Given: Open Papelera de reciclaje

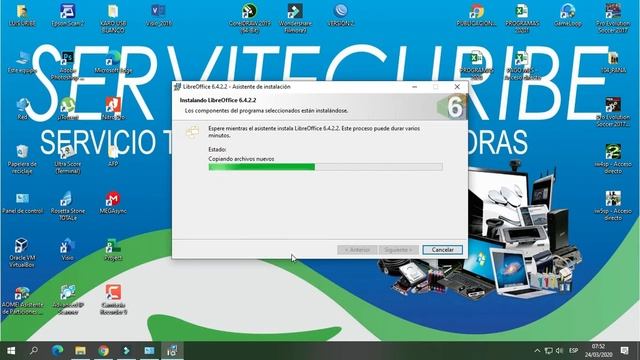Looking at the screenshot, I should click(x=22, y=159).
